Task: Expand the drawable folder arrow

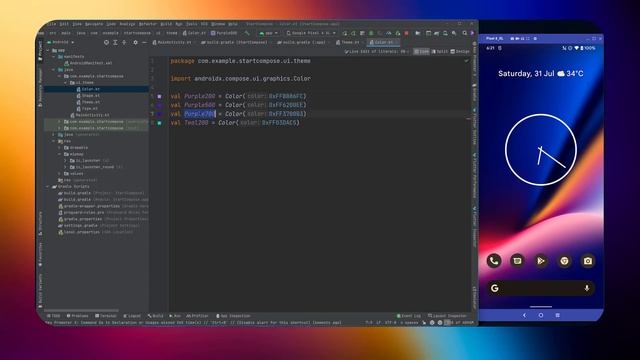Action: [x=60, y=147]
